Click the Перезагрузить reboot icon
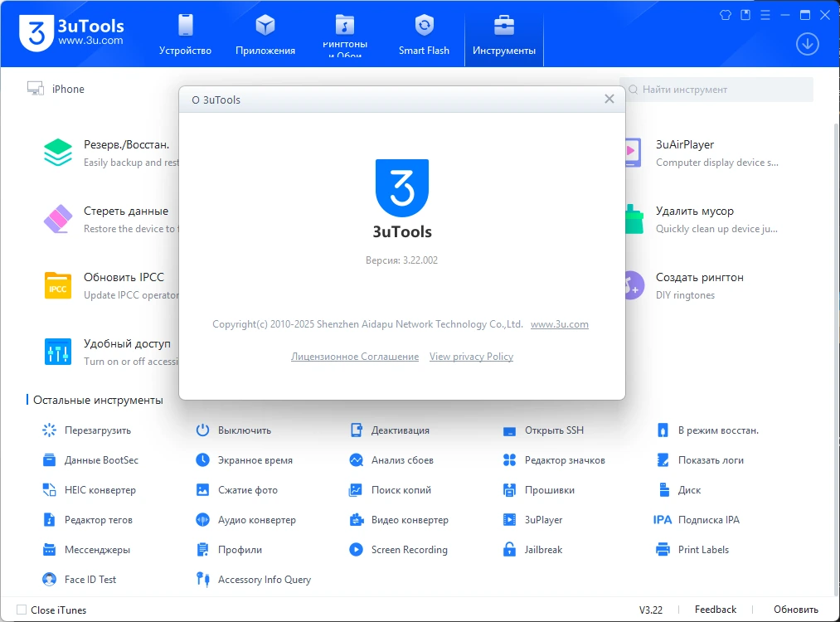Viewport: 840px width, 622px height. click(x=49, y=430)
